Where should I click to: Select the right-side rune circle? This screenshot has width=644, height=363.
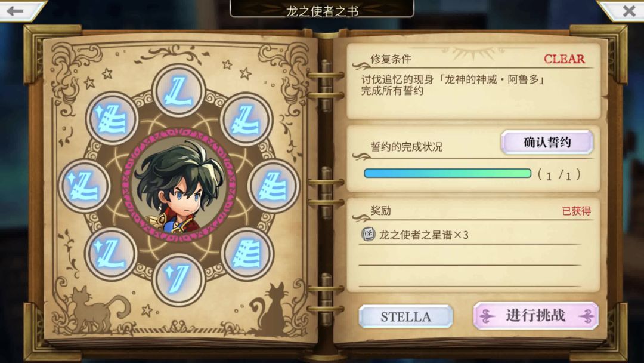tap(274, 186)
